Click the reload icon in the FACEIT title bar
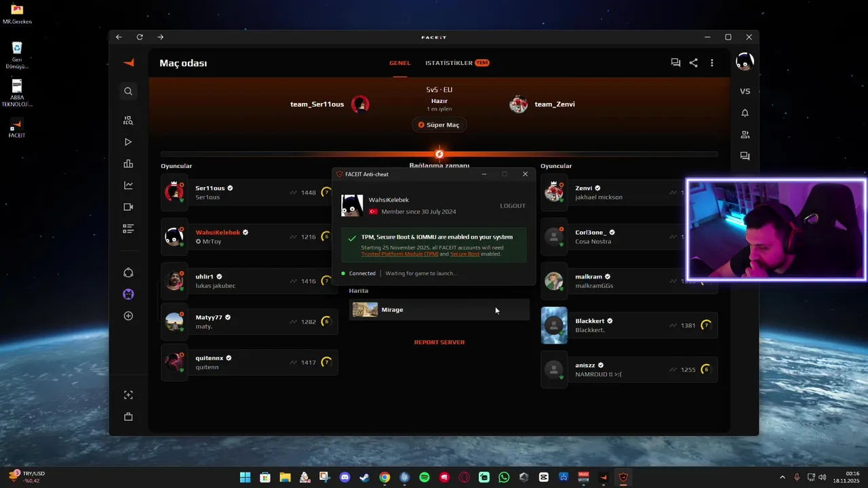This screenshot has width=868, height=488. (x=140, y=37)
